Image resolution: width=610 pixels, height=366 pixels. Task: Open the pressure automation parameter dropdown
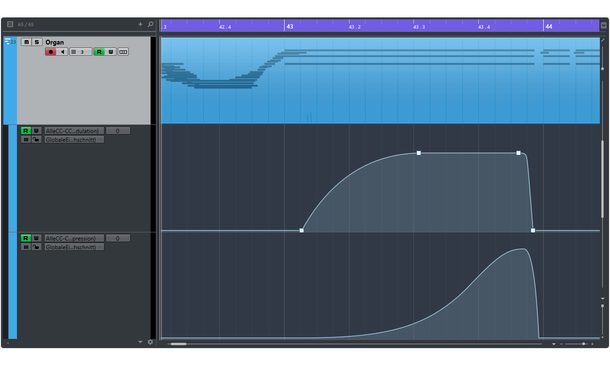[x=74, y=238]
